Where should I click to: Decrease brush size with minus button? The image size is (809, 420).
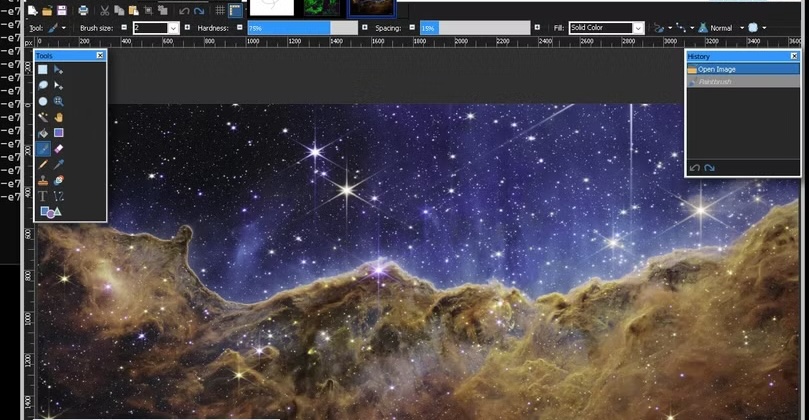click(124, 28)
